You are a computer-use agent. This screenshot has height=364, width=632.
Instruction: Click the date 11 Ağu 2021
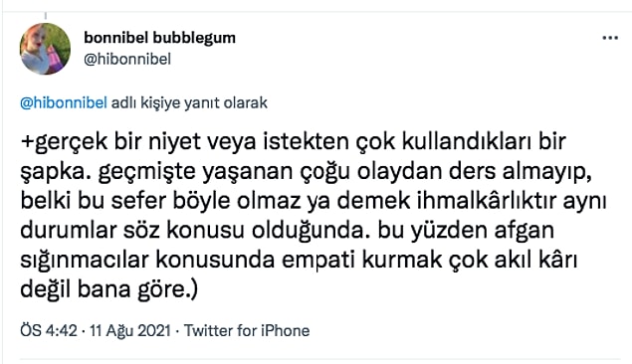130,330
